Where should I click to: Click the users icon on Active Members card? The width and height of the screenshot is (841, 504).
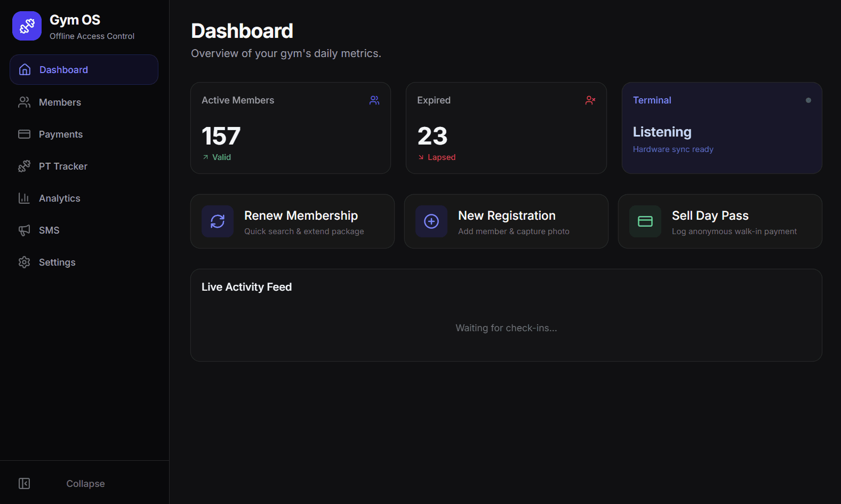(x=374, y=100)
